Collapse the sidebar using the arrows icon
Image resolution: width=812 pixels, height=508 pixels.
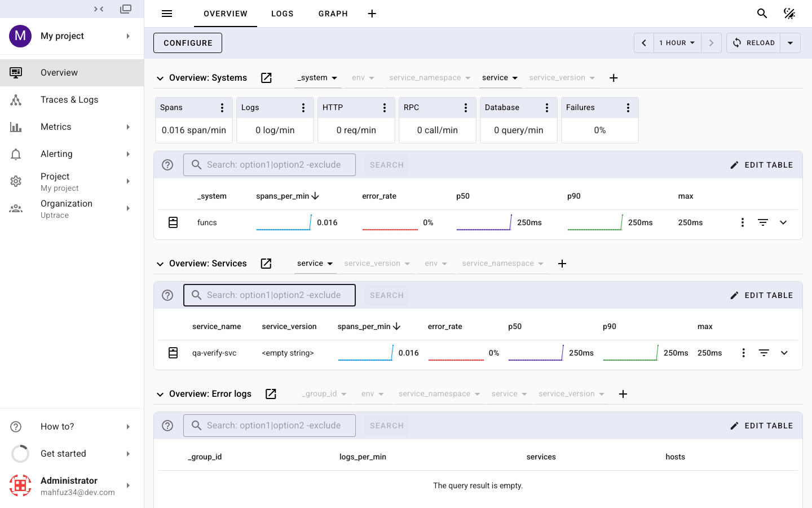[99, 9]
